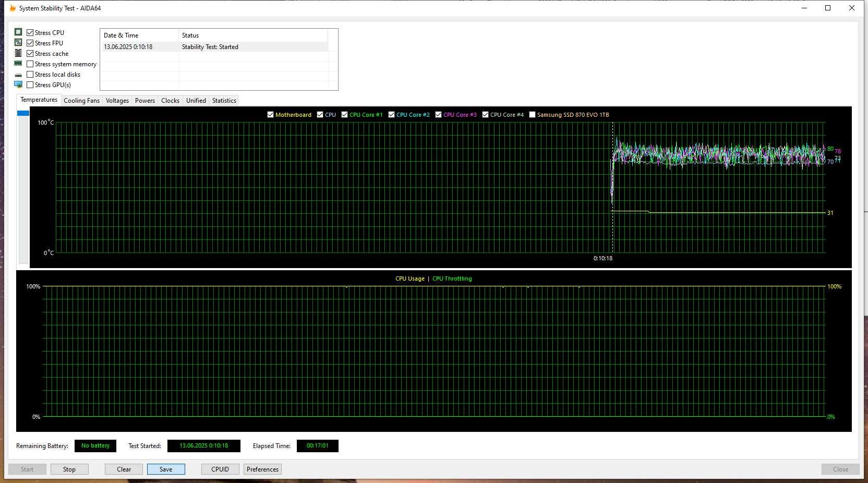Select the 'Stability Test: Started' log entry
This screenshot has height=483, width=868.
[x=210, y=47]
